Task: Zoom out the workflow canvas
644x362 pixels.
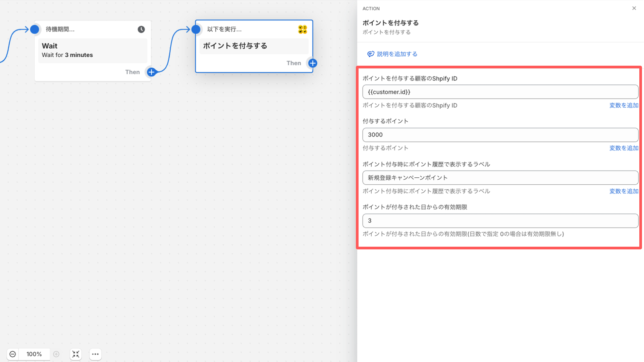Action: [x=13, y=354]
